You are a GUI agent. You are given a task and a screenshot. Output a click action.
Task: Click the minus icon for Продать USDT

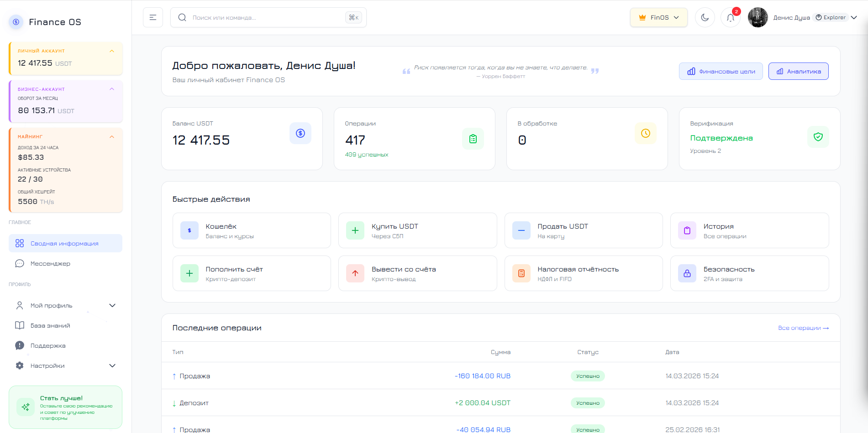pyautogui.click(x=521, y=230)
